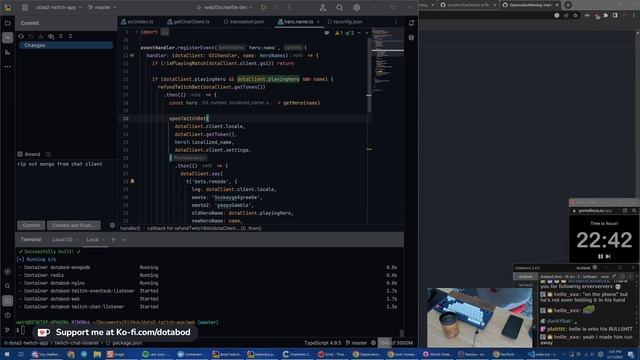Collapse all in the Commit toolbar

[70, 36]
